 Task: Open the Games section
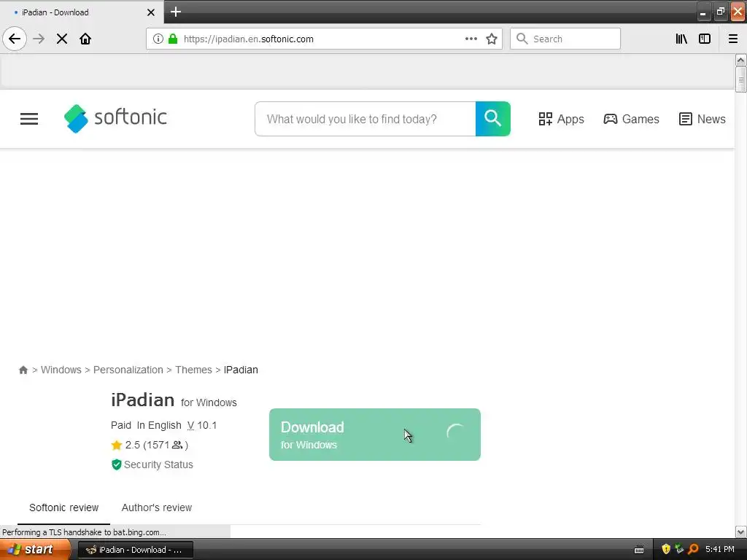pyautogui.click(x=631, y=119)
